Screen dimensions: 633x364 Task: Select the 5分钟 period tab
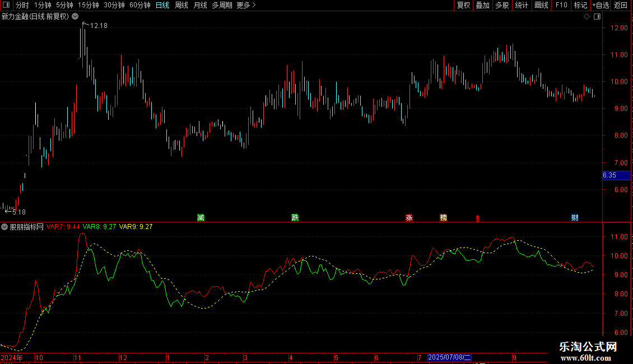pyautogui.click(x=64, y=5)
